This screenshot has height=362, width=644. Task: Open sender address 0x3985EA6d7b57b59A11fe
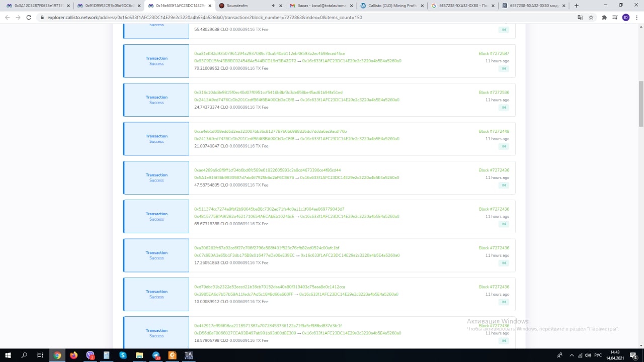pyautogui.click(x=244, y=294)
